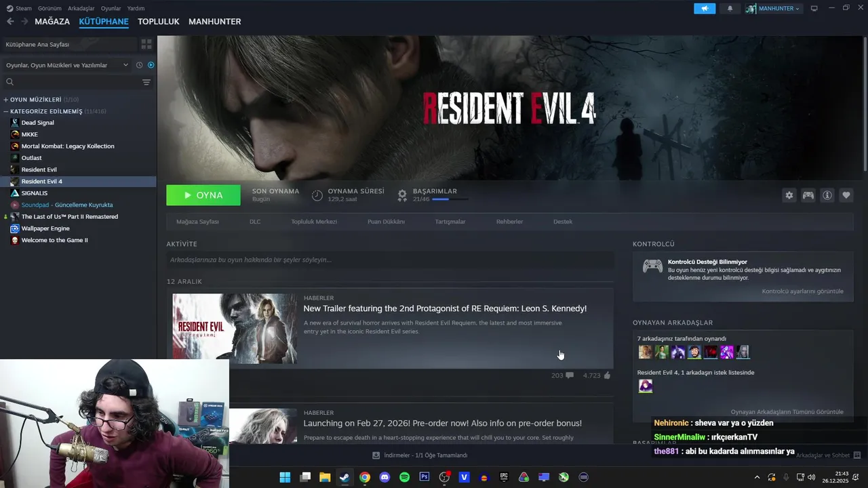Open Windows Start button
Screen dimensions: 868x488
[285, 477]
